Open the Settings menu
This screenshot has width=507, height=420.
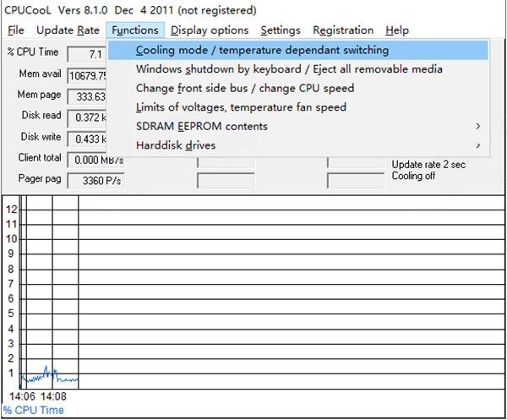tap(281, 30)
